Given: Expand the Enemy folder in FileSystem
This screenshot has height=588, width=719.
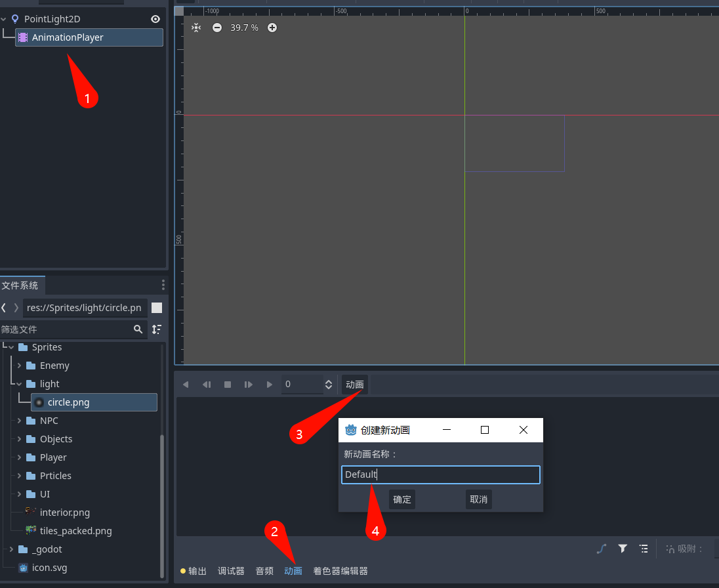Looking at the screenshot, I should [x=20, y=365].
